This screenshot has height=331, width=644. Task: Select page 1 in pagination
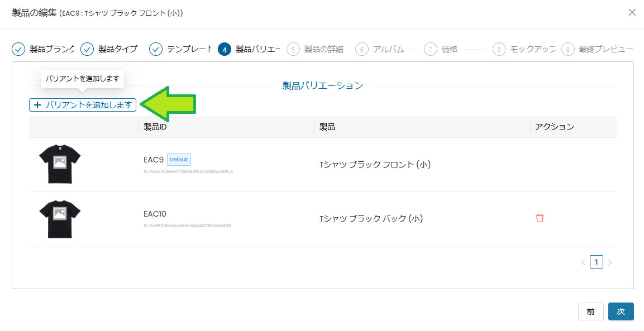pyautogui.click(x=596, y=262)
